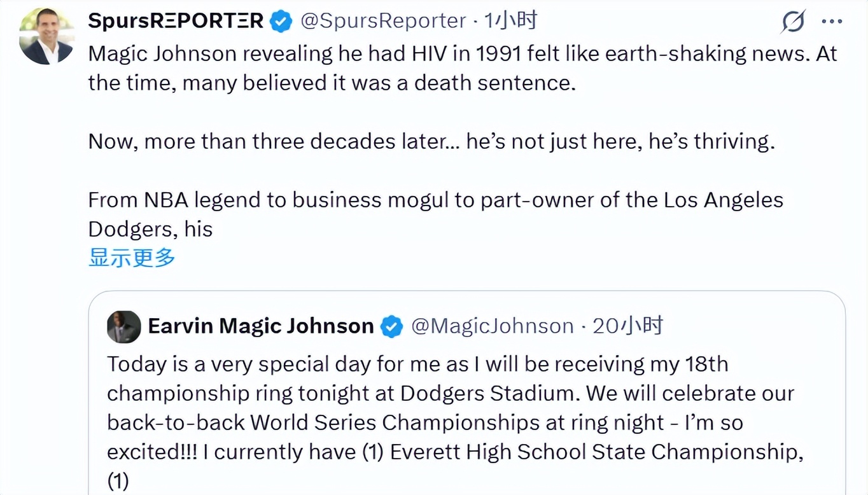Open the Grok action icon on the post
The width and height of the screenshot is (868, 495).
(794, 22)
